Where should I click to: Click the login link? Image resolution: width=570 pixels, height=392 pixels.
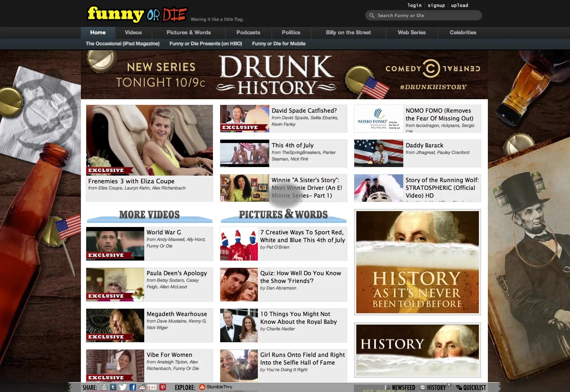point(414,5)
